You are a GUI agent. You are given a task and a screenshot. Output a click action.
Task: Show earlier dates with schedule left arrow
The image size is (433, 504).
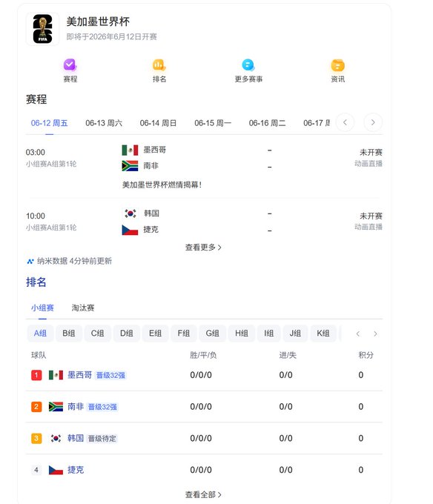pyautogui.click(x=345, y=122)
